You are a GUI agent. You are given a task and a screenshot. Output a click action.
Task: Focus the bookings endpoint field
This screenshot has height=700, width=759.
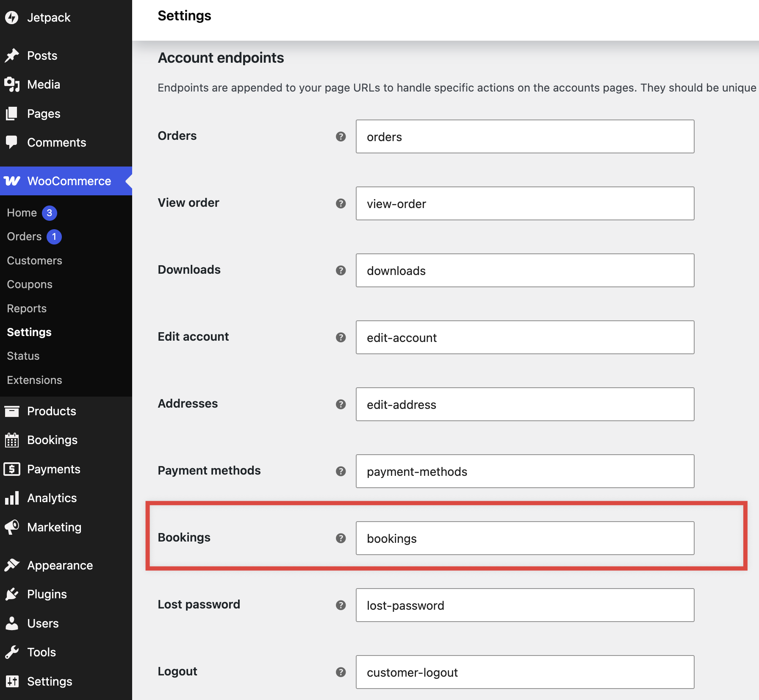tap(525, 538)
